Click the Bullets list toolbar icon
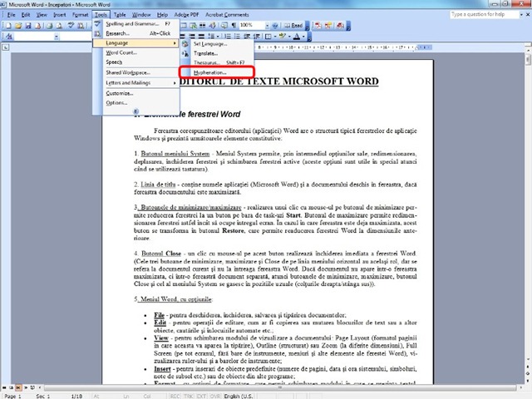 pyautogui.click(x=237, y=37)
